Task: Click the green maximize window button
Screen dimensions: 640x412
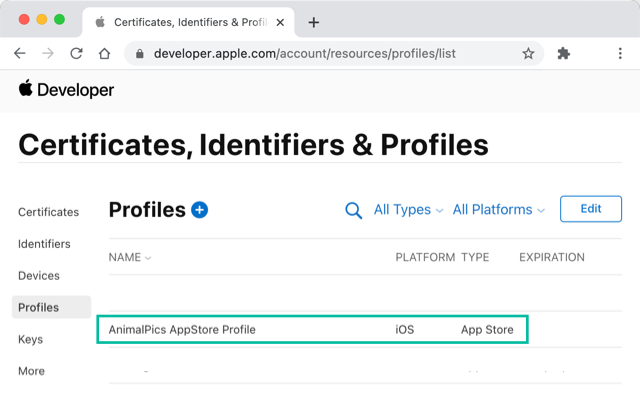Action: pyautogui.click(x=60, y=19)
